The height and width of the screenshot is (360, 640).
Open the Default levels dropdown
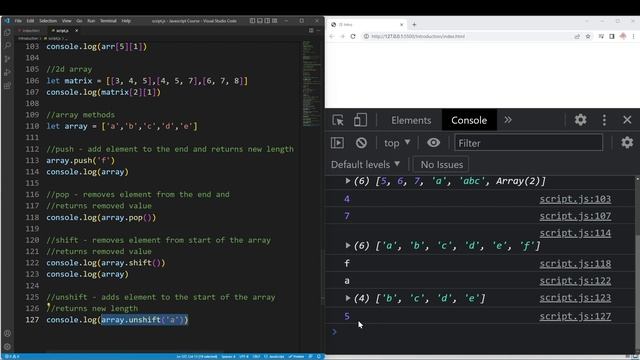[x=365, y=164]
